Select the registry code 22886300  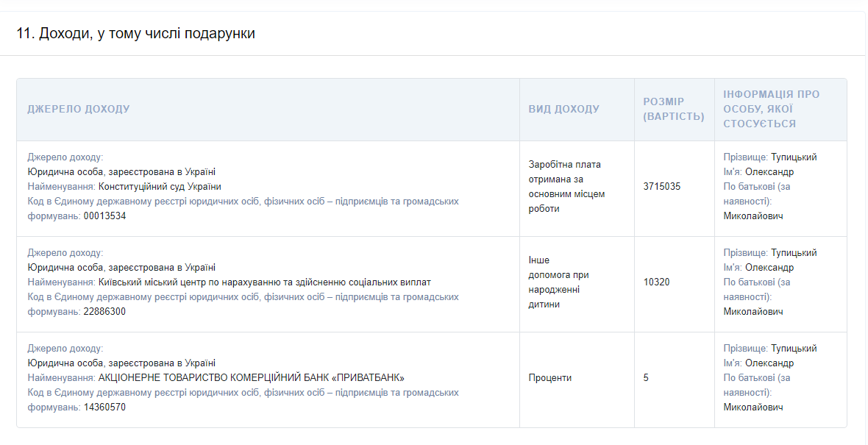coord(104,312)
